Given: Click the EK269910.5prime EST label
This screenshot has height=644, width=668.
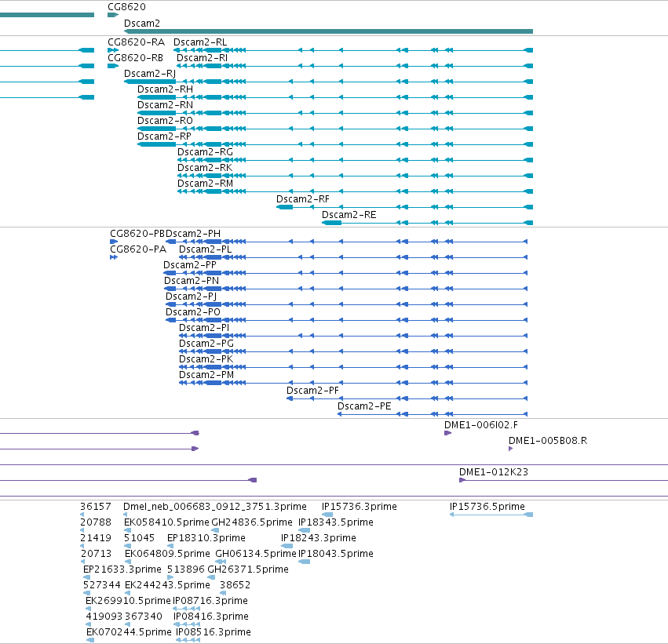Looking at the screenshot, I should click(128, 602).
